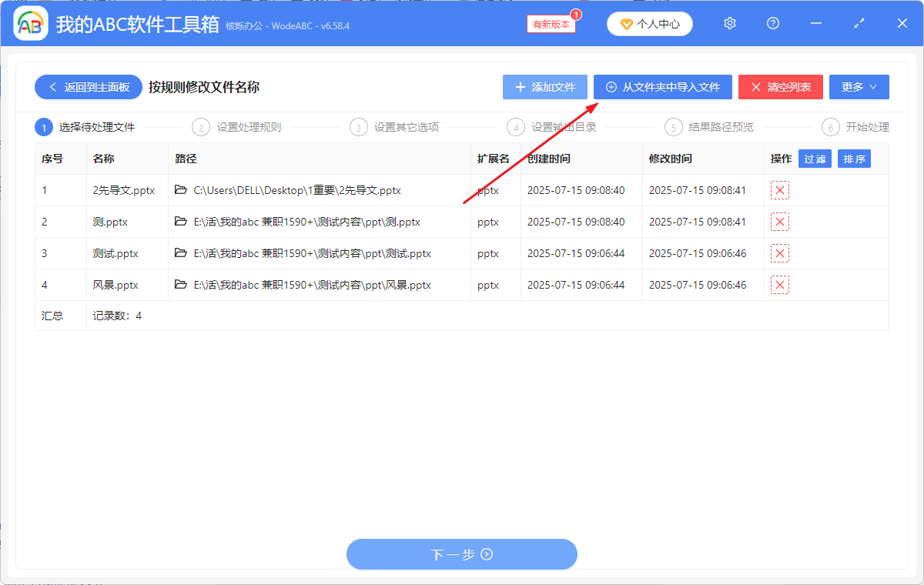Open the 更多 dropdown menu

point(859,87)
